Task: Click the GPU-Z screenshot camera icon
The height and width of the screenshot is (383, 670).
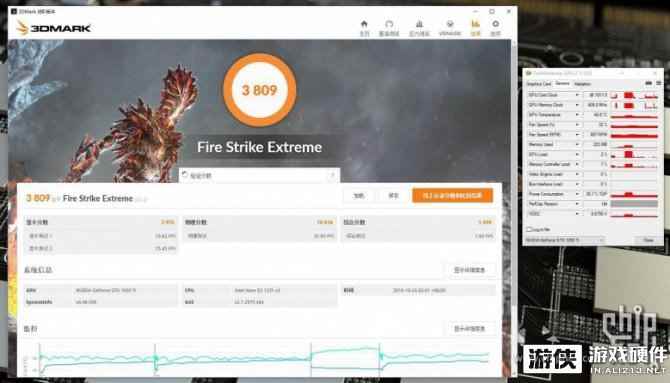Action: (649, 83)
